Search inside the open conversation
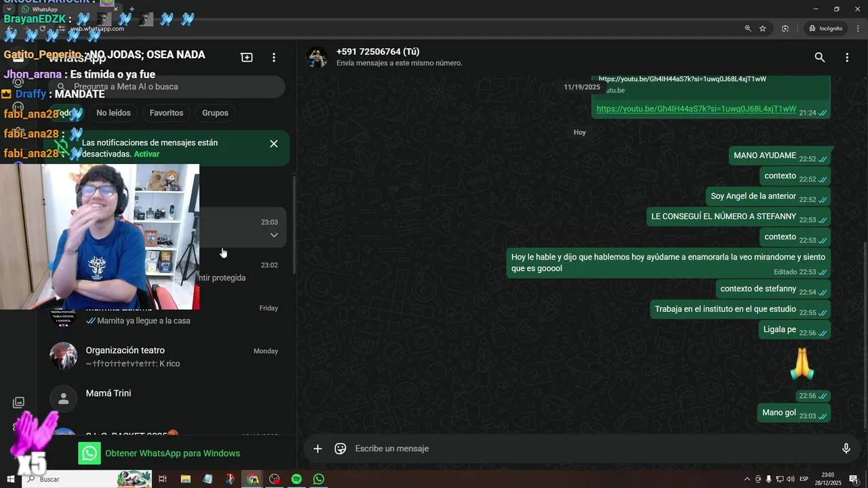The height and width of the screenshot is (488, 868). pyautogui.click(x=820, y=58)
